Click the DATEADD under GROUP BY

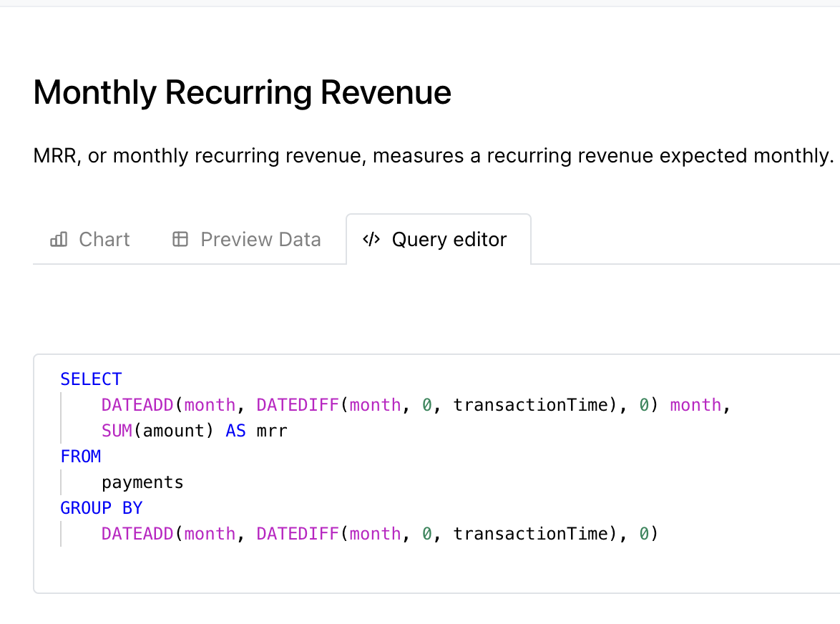[x=137, y=534]
